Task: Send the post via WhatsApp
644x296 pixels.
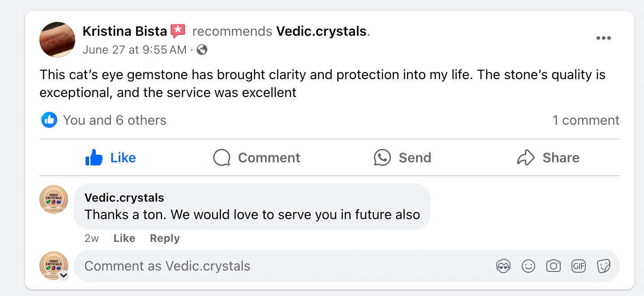Action: coord(403,158)
